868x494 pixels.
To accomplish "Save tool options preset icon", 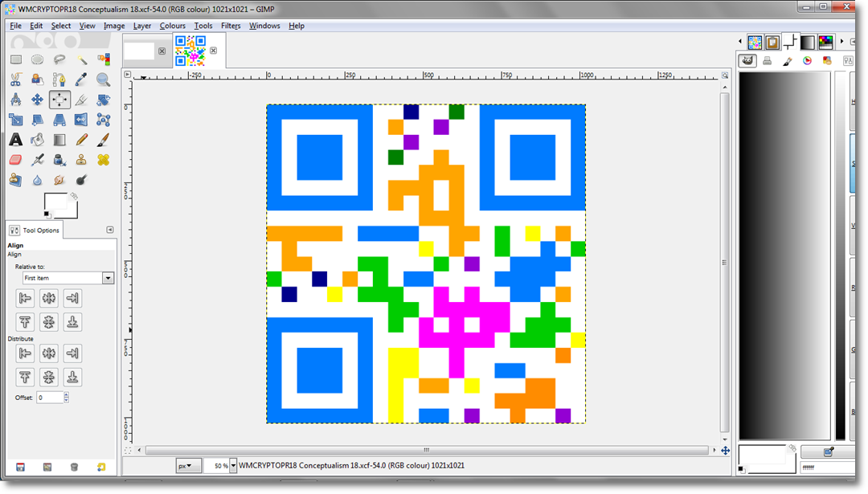I will [x=20, y=467].
